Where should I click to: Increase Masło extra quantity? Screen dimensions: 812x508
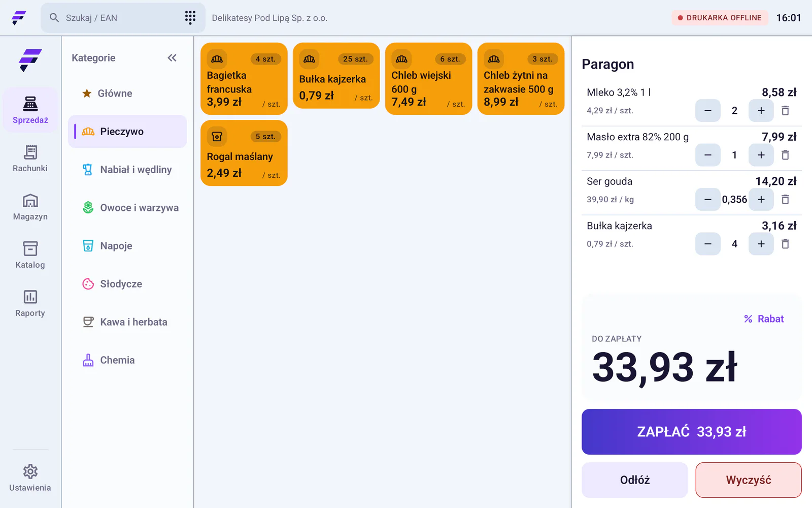(x=761, y=155)
